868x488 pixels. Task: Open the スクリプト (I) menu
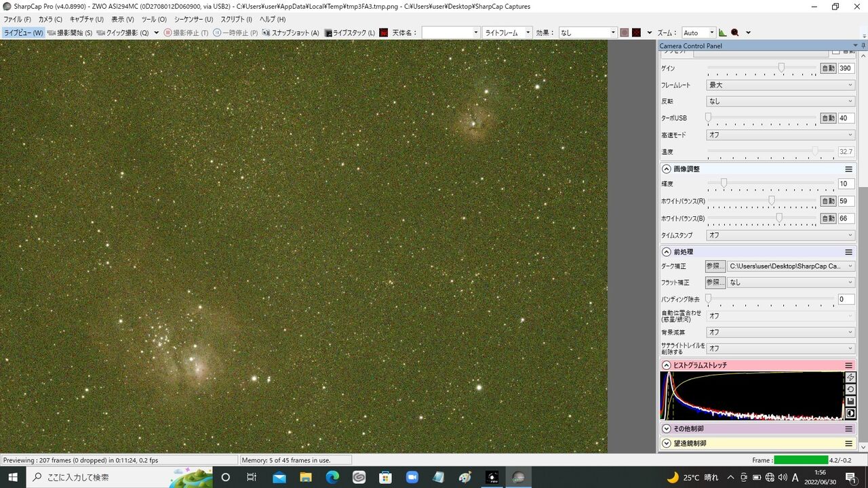(236, 19)
